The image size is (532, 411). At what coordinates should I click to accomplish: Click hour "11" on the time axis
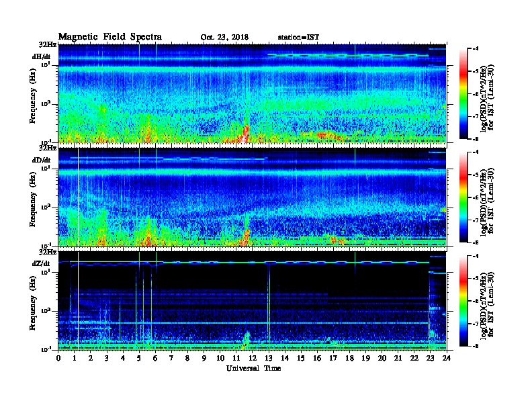(236, 359)
